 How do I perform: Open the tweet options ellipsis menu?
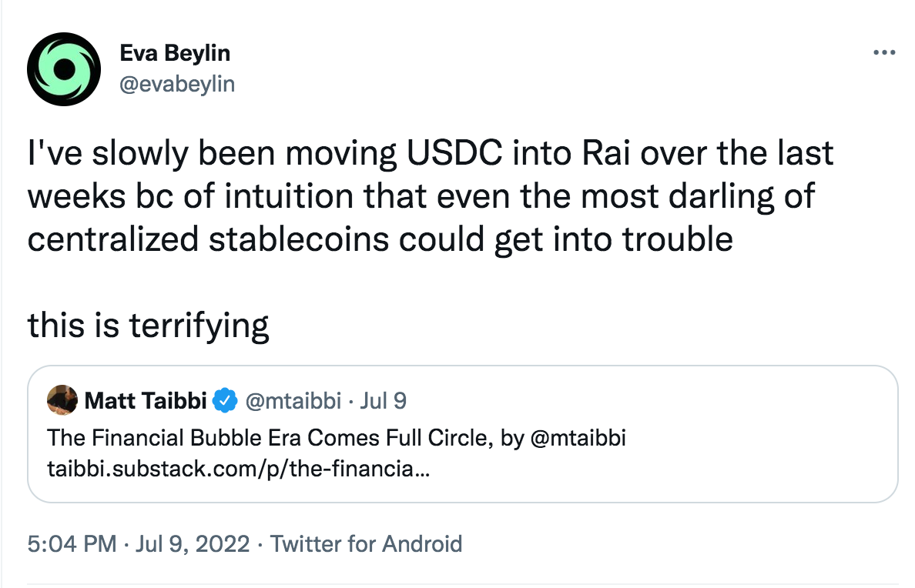(884, 52)
